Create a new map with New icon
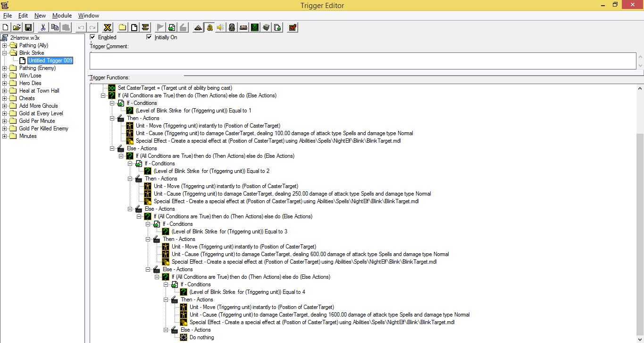This screenshot has width=644, height=343. pos(6,27)
